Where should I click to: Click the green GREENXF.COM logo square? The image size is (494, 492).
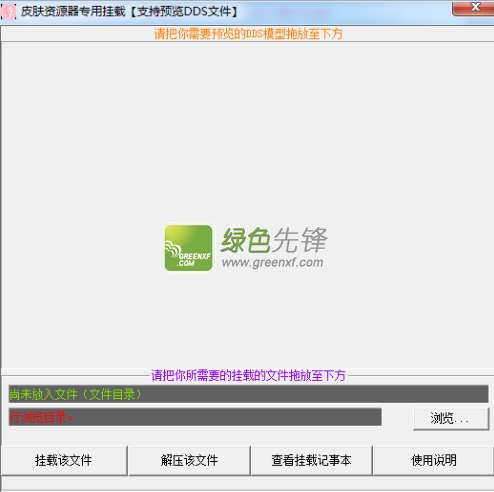(188, 248)
